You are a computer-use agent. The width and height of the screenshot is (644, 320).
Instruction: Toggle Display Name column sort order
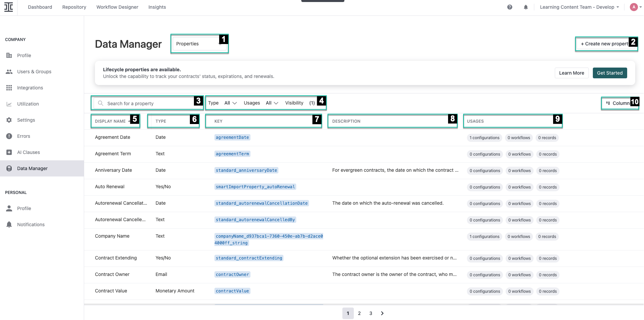(110, 121)
